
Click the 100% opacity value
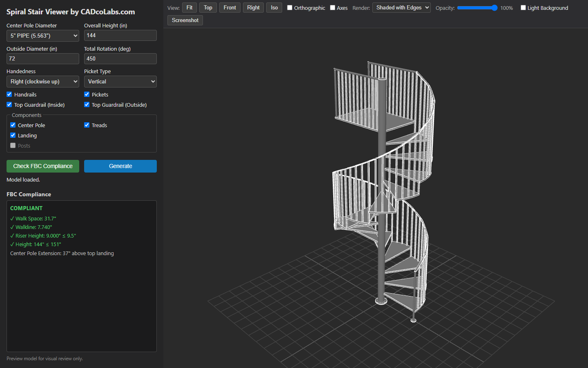pos(507,8)
